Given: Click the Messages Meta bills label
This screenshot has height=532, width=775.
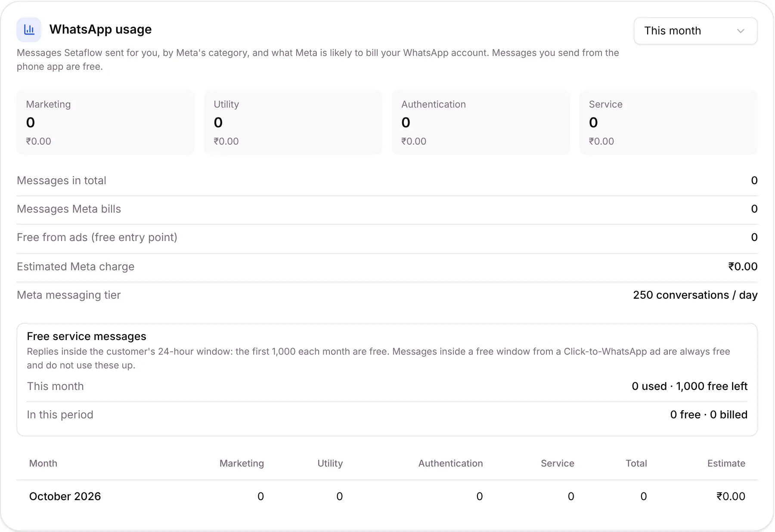Looking at the screenshot, I should tap(69, 209).
